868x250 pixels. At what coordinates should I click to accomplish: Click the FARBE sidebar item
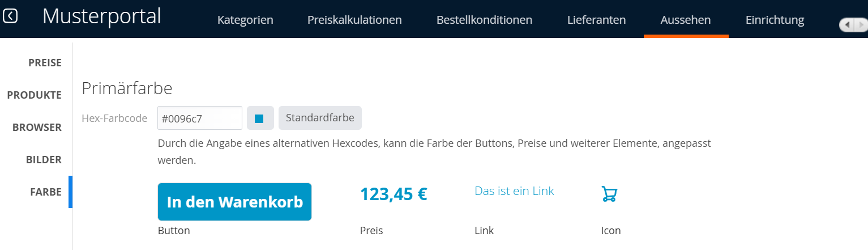point(45,192)
